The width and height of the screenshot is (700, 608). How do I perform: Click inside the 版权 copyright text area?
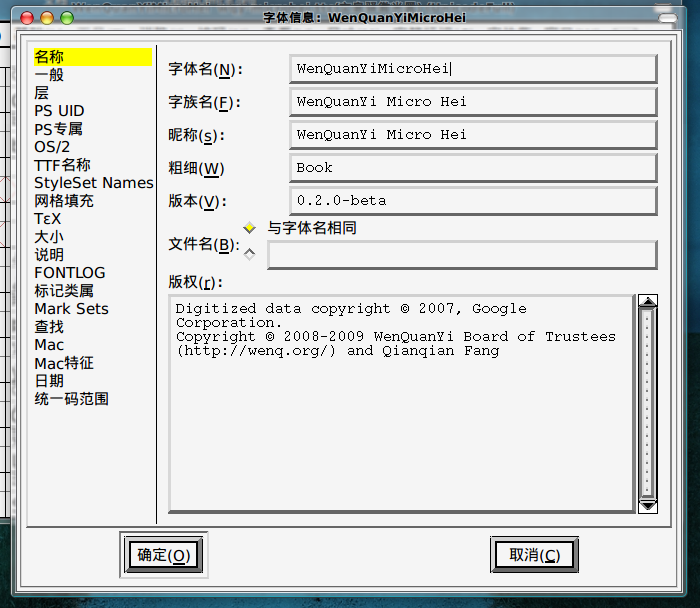point(402,404)
